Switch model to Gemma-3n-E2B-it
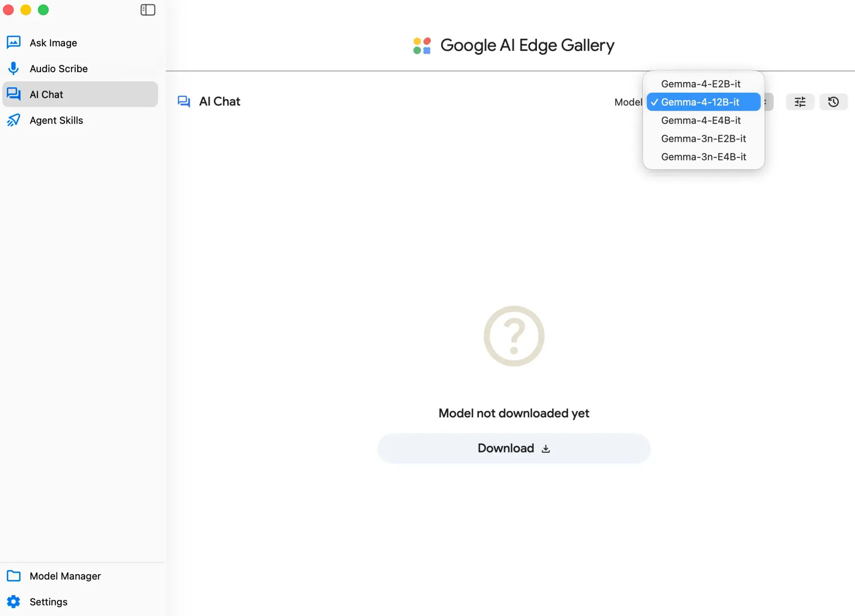 703,138
